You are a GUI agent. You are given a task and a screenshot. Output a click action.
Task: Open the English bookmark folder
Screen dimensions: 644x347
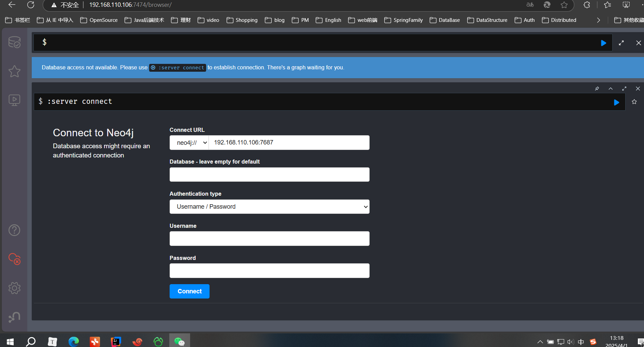click(x=328, y=20)
